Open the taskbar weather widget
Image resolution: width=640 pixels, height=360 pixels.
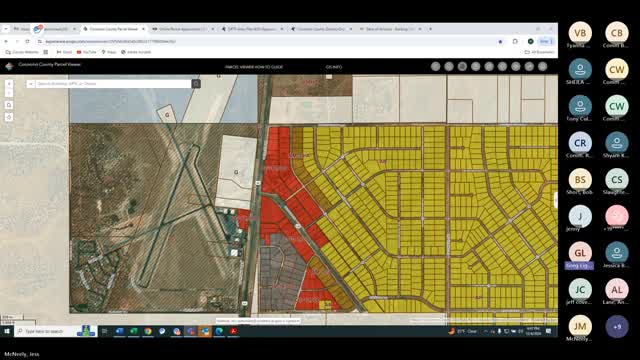pyautogui.click(x=462, y=331)
